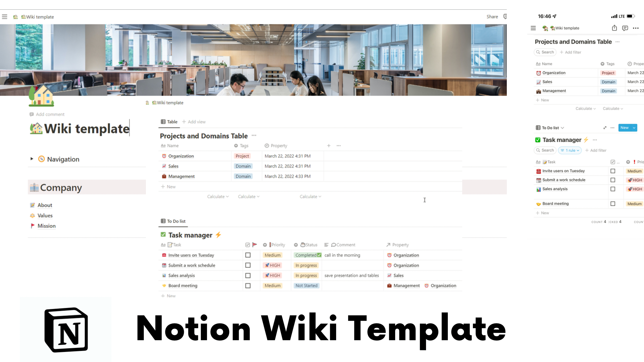Viewport: 644px width, 362px height.
Task: Toggle checkbox for Submit a work schedule
Action: coord(247,265)
